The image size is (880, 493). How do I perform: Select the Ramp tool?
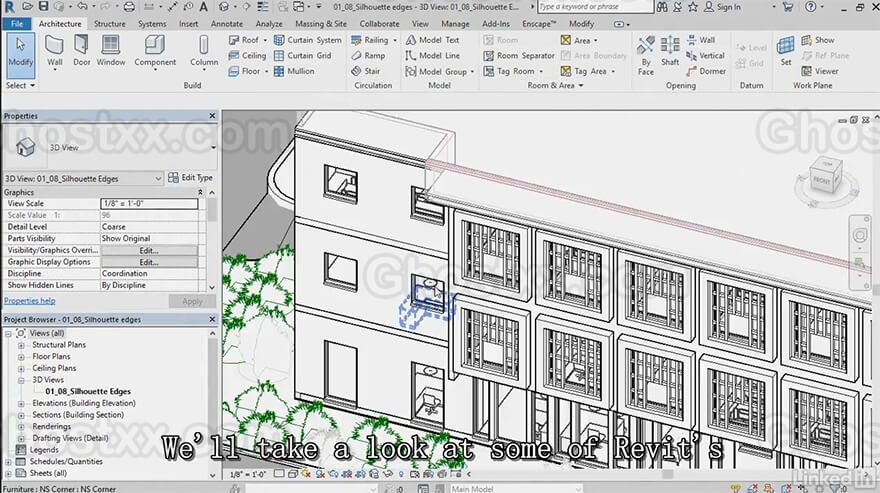click(x=368, y=56)
